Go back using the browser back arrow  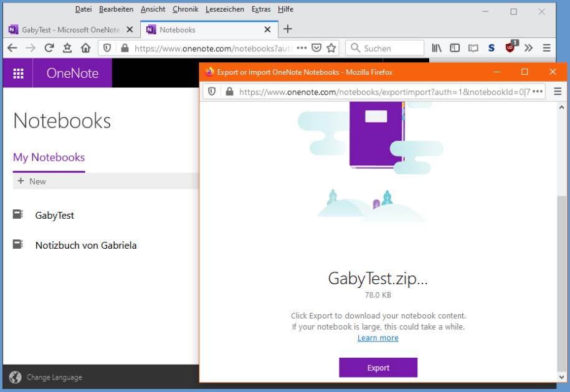click(x=12, y=48)
